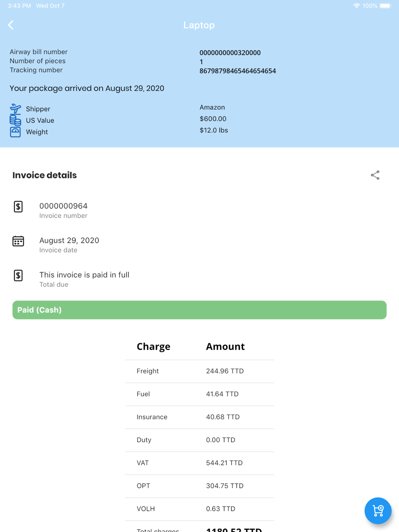This screenshot has height=532, width=399.
Task: Check the Wi-Fi status icon
Action: (356, 6)
